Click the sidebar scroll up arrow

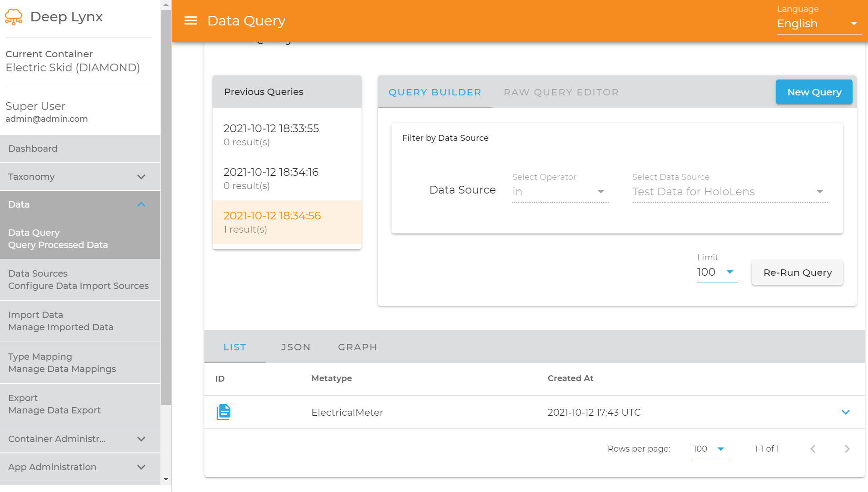[166, 5]
